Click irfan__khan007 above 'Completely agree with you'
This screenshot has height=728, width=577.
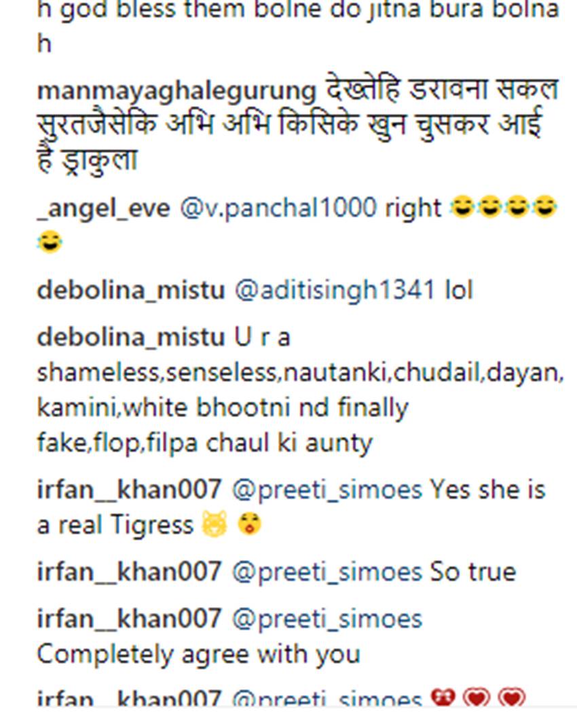(x=129, y=619)
